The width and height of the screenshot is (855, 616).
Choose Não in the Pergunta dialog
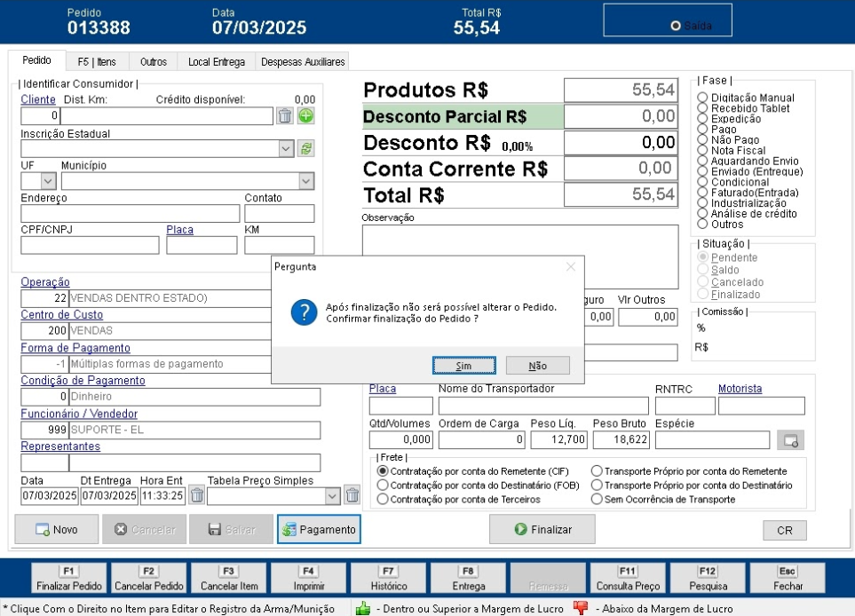538,365
